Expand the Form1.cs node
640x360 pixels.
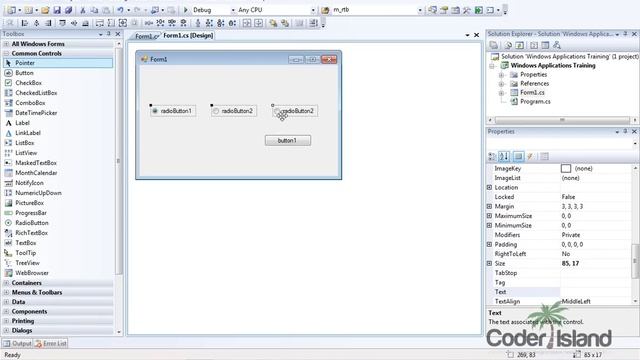[x=501, y=93]
